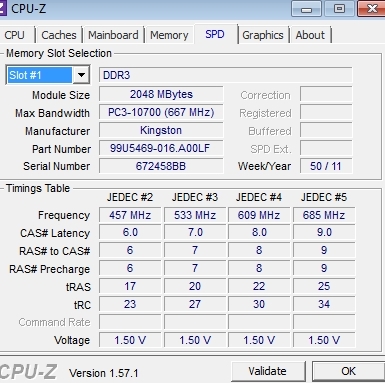Show the About tab

pyautogui.click(x=310, y=35)
